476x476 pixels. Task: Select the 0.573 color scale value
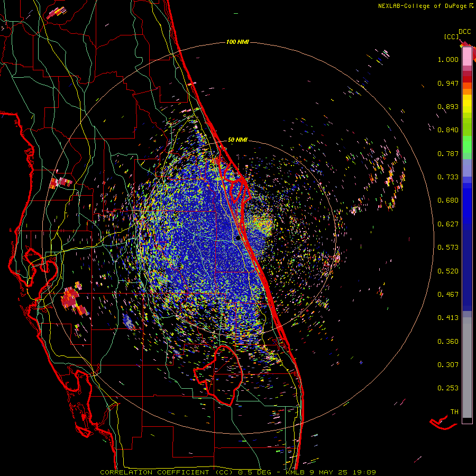(x=448, y=248)
